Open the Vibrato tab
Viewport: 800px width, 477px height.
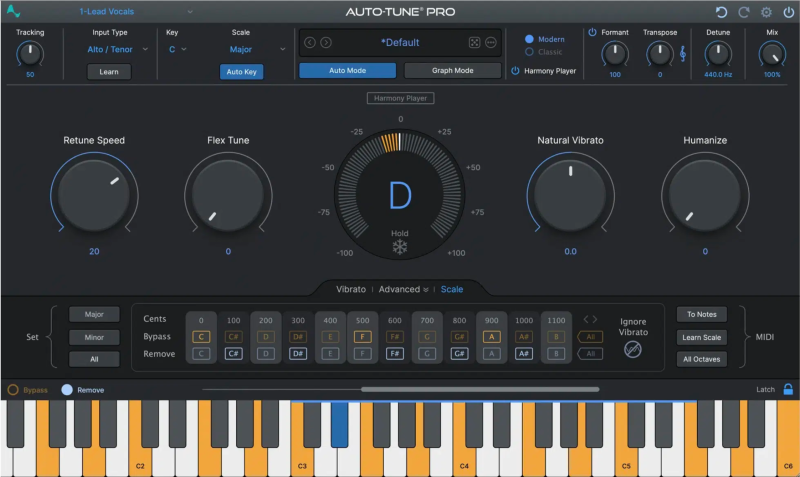pyautogui.click(x=351, y=289)
